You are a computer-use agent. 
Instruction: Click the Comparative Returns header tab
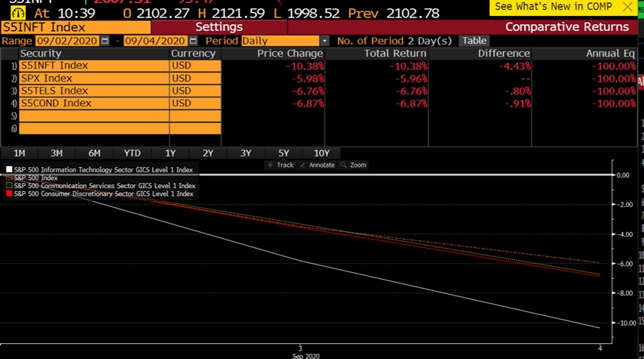click(x=567, y=27)
